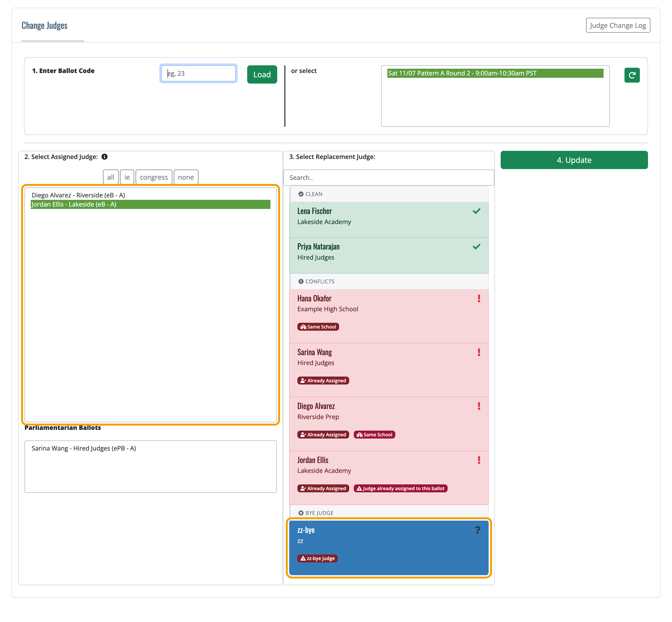The height and width of the screenshot is (622, 672).
Task: Select the 'all' judge filter
Action: pos(111,177)
